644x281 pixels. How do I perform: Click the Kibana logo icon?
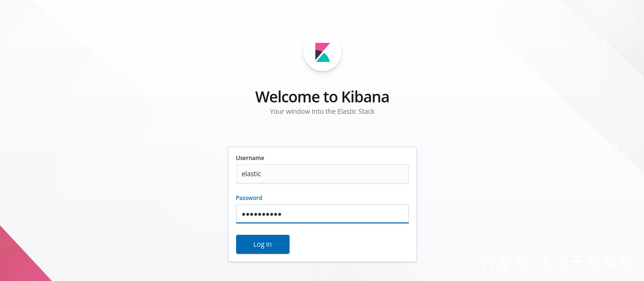(x=322, y=52)
